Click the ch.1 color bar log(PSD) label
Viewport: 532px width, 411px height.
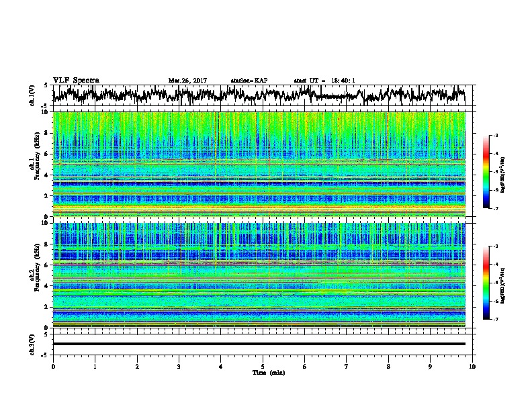click(x=503, y=175)
